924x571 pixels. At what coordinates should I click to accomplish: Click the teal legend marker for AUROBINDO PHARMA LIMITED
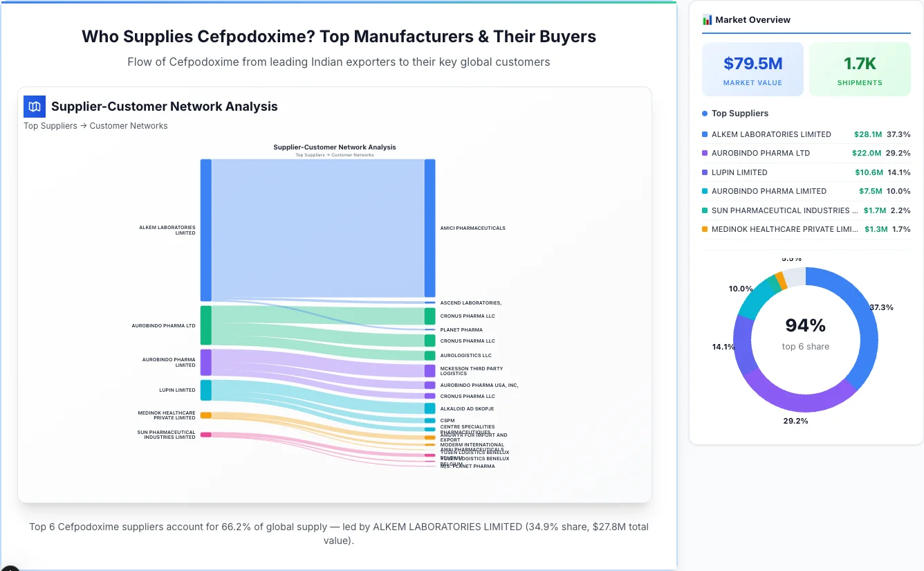tap(703, 191)
